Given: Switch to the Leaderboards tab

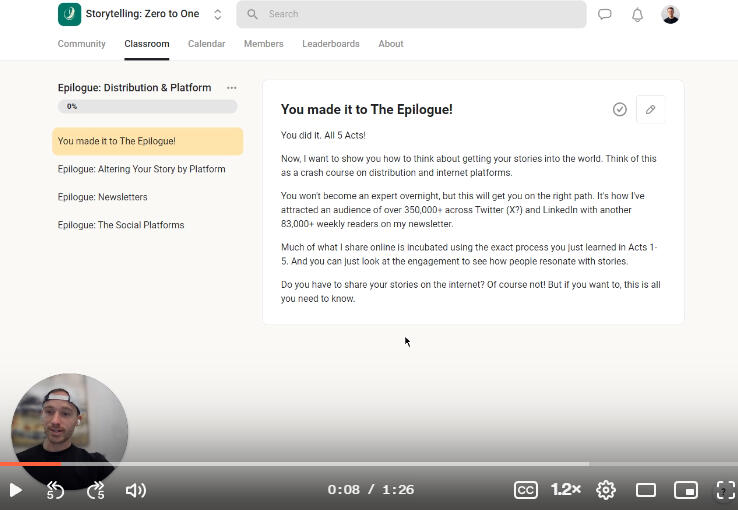Looking at the screenshot, I should click(x=330, y=44).
